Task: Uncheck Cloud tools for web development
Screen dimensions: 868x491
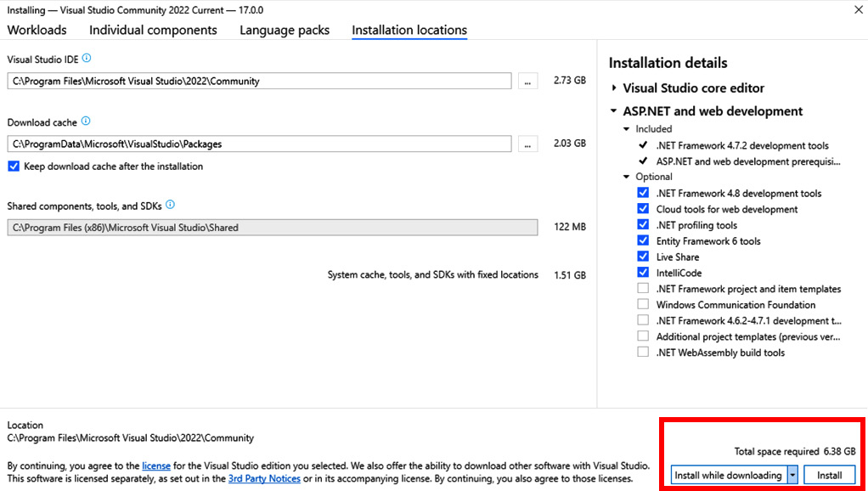Action: pos(643,209)
